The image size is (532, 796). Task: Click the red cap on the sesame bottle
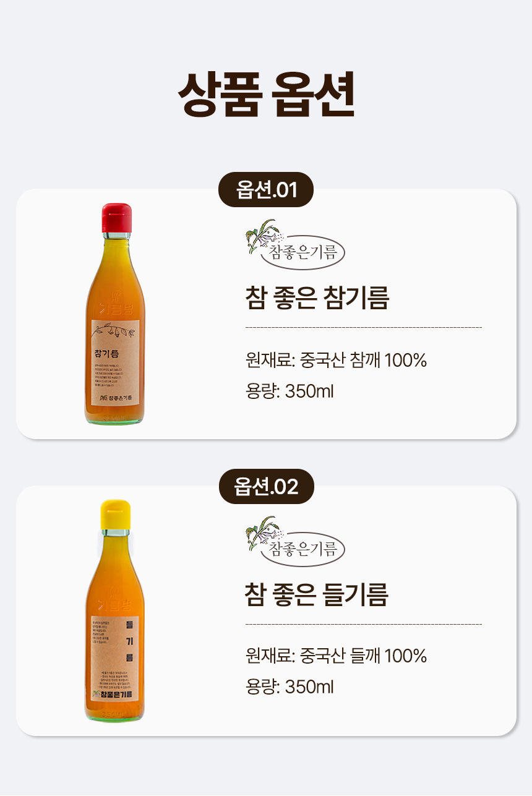[117, 218]
